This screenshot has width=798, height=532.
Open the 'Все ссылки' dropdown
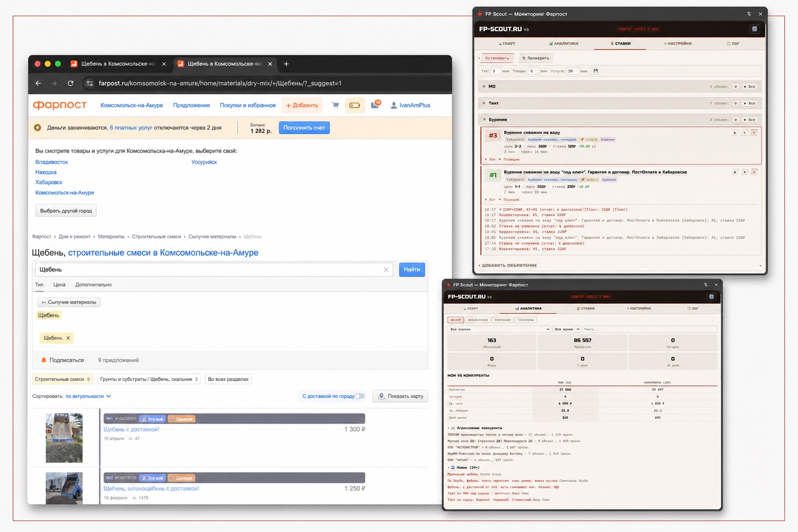pos(499,329)
